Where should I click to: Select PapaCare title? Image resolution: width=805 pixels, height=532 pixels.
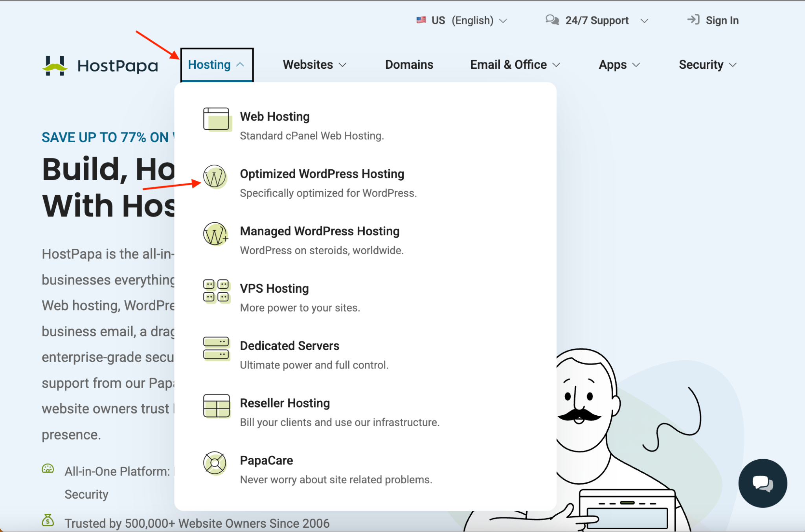click(266, 460)
